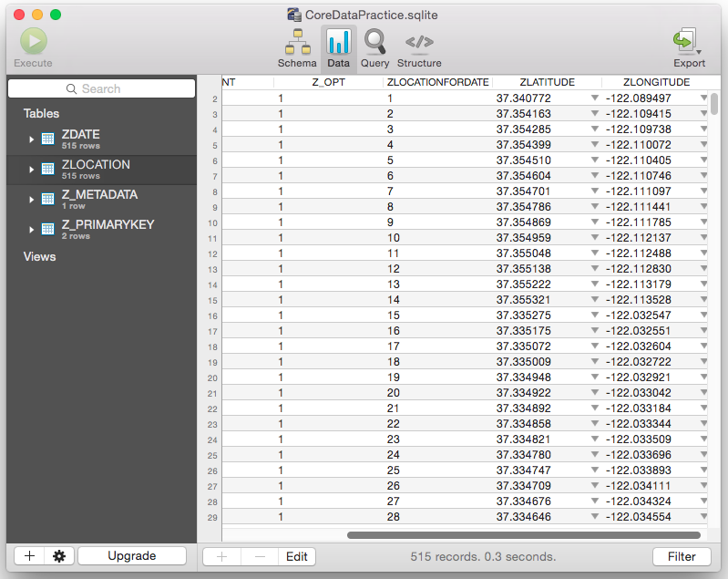Expand the Z_PRIMARYKEY disclosure triangle
The height and width of the screenshot is (579, 728).
[31, 230]
